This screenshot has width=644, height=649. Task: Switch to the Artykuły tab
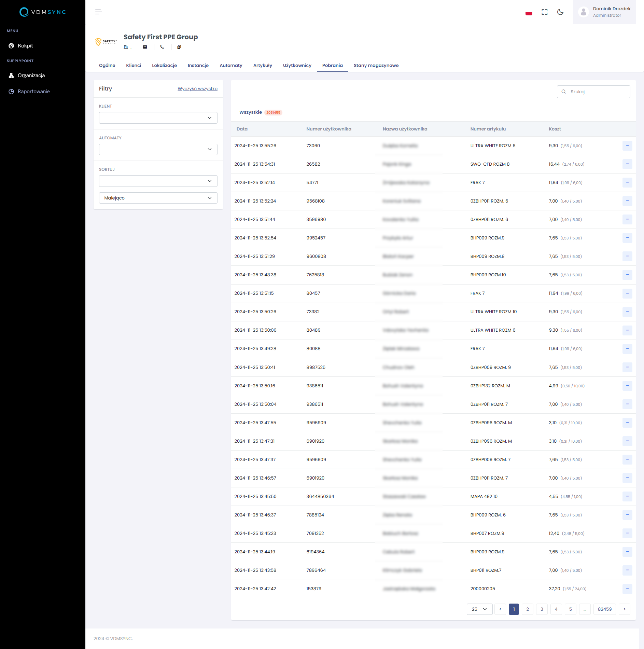click(x=263, y=66)
